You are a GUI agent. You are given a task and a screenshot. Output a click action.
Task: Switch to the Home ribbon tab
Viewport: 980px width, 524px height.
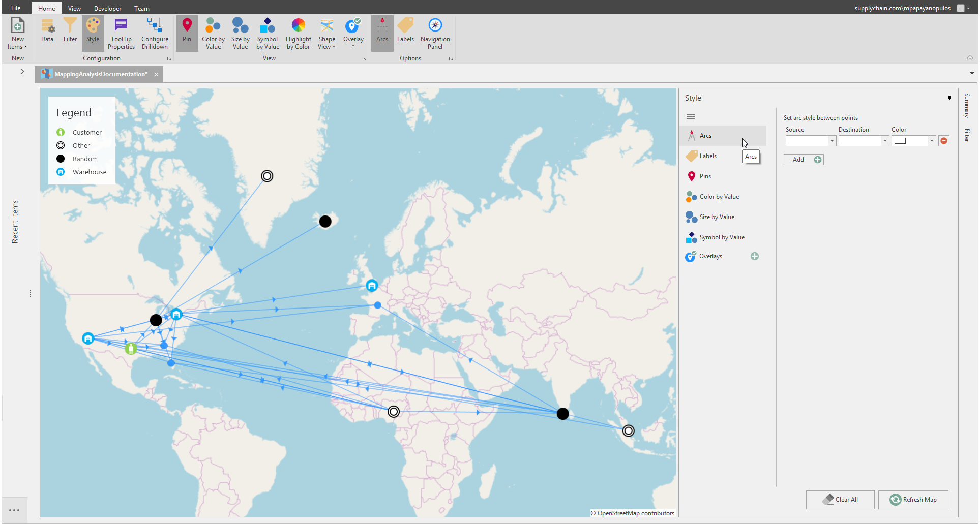point(46,8)
